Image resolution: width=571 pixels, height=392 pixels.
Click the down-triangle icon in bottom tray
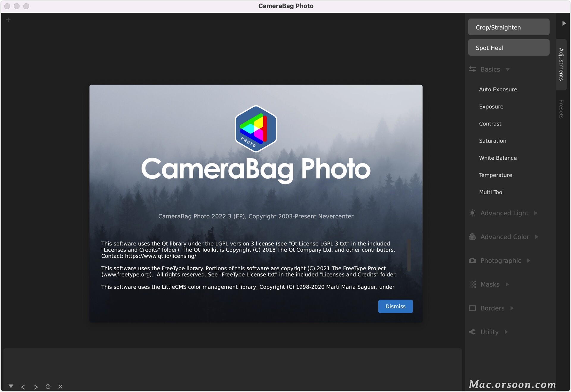pyautogui.click(x=11, y=386)
